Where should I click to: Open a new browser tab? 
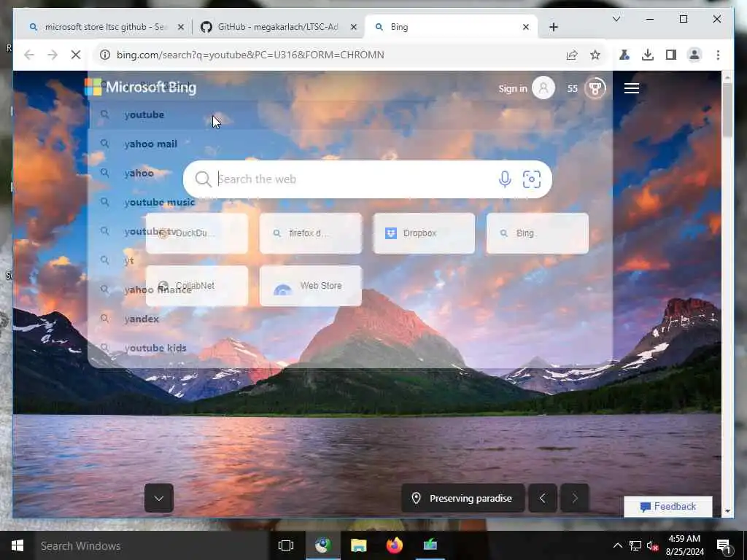(x=553, y=27)
